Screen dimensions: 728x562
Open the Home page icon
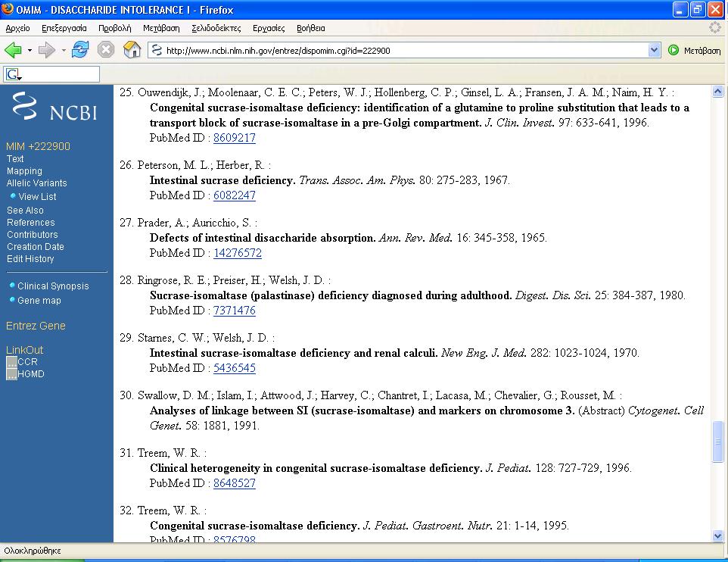click(132, 49)
